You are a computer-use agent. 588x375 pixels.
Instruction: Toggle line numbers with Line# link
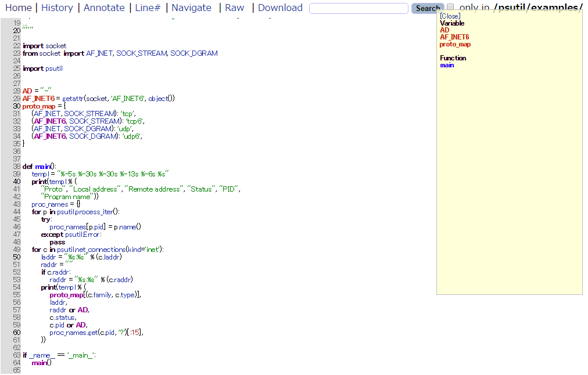pyautogui.click(x=148, y=8)
